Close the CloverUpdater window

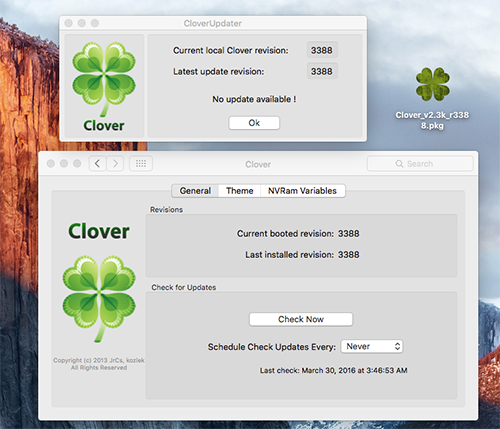click(x=69, y=23)
